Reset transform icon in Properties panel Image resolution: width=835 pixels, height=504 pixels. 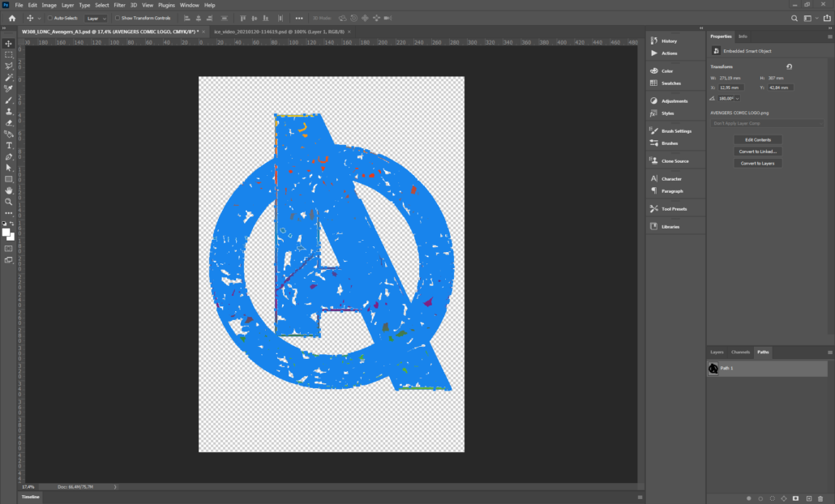(790, 66)
